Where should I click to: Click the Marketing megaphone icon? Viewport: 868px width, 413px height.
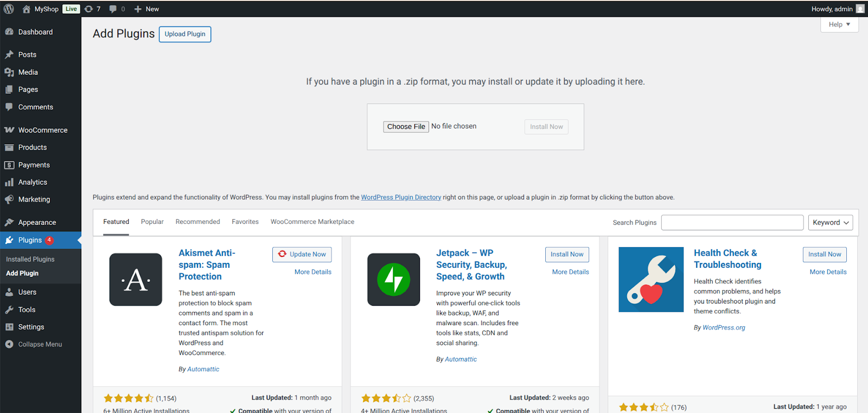pos(9,199)
